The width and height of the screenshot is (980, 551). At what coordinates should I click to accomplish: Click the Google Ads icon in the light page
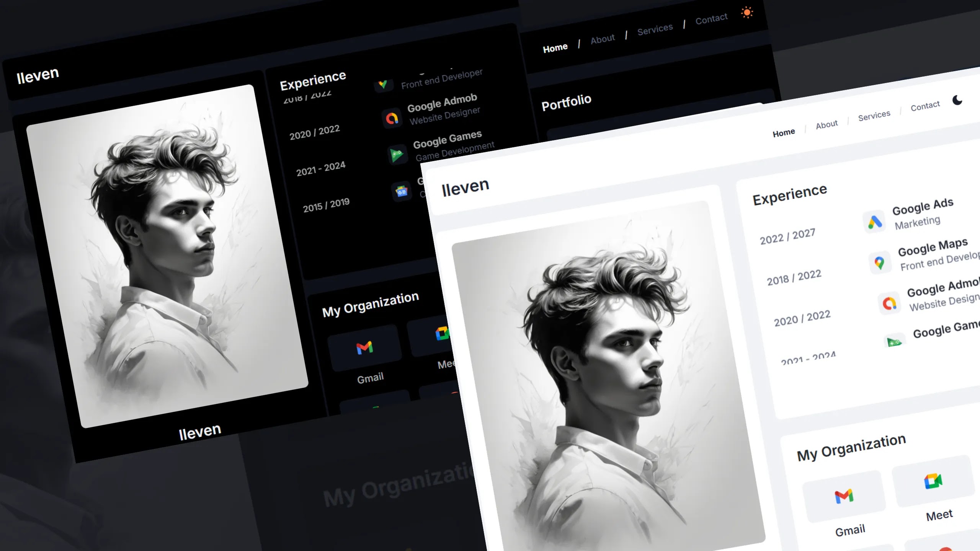point(874,222)
